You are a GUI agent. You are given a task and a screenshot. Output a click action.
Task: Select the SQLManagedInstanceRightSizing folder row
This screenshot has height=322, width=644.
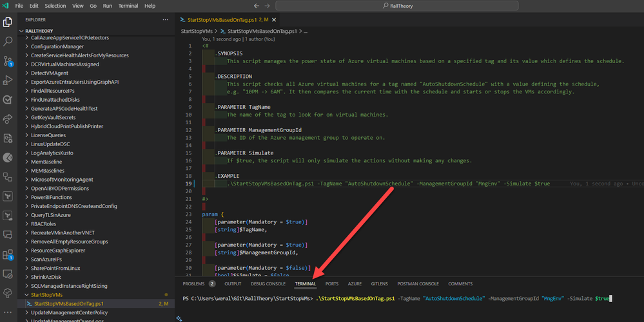click(x=97, y=286)
